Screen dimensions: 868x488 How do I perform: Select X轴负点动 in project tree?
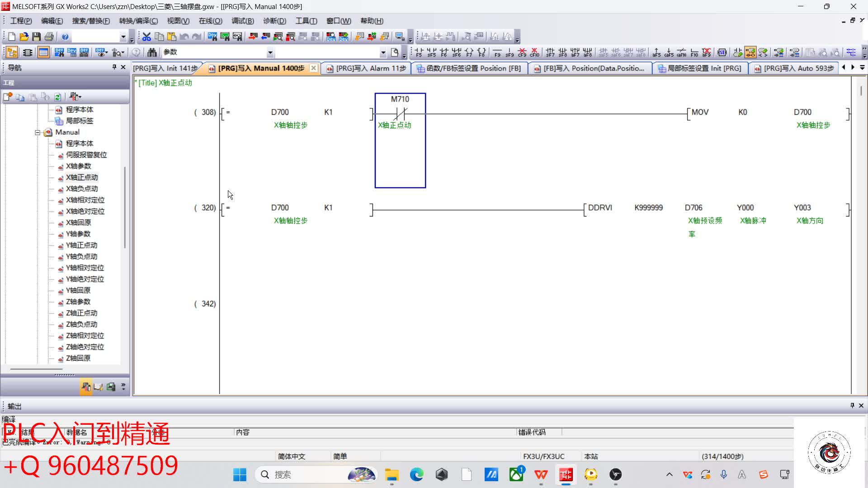coord(81,189)
